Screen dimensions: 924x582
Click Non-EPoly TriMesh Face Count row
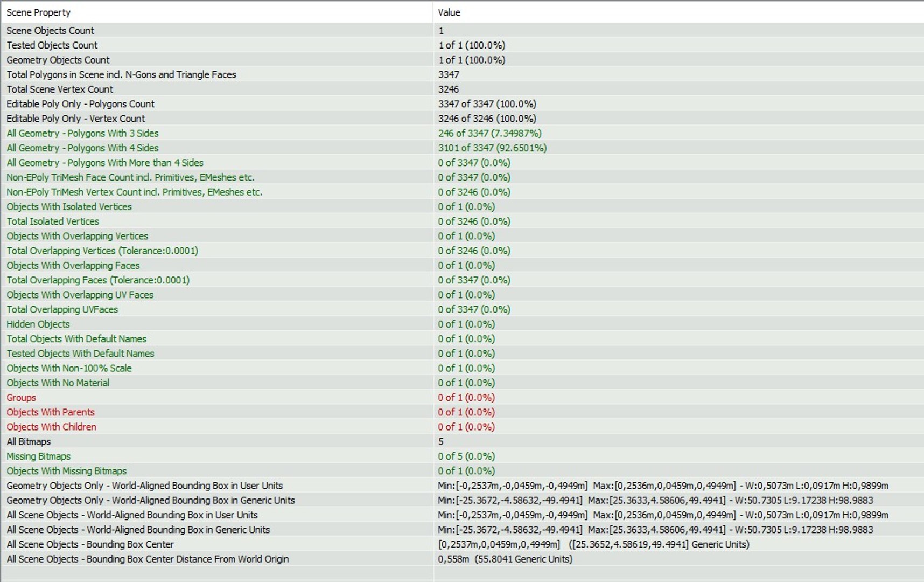click(x=463, y=177)
